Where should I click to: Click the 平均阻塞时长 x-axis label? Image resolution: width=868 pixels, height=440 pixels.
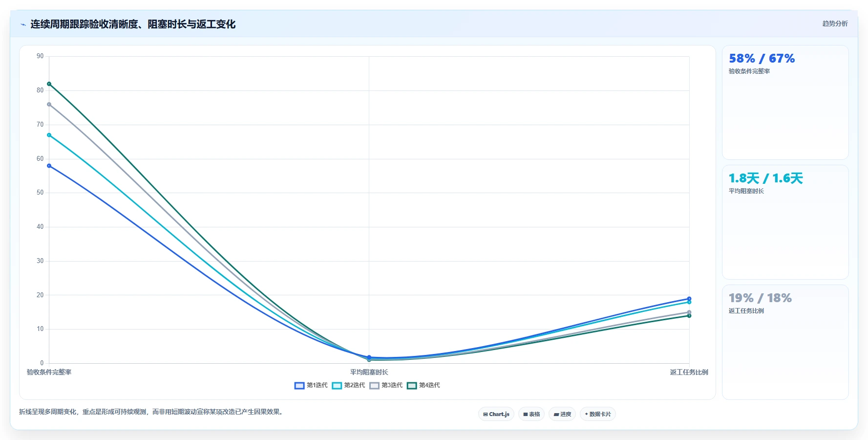pyautogui.click(x=369, y=372)
